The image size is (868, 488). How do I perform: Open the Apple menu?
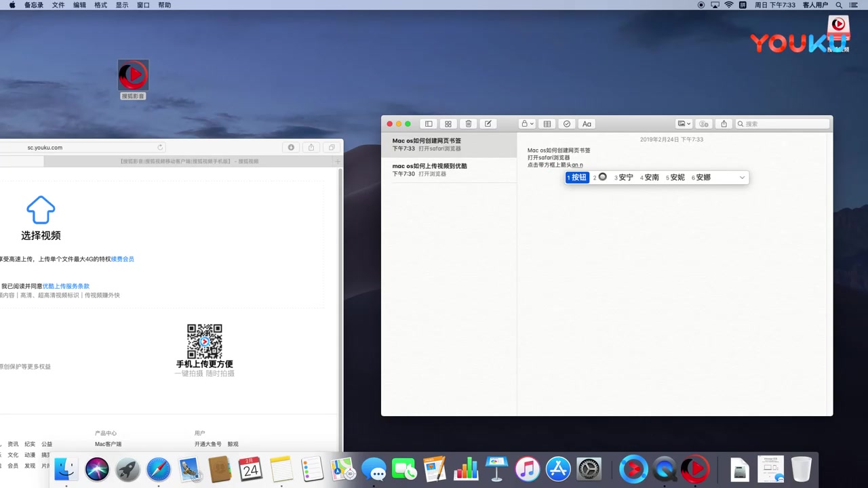click(12, 5)
